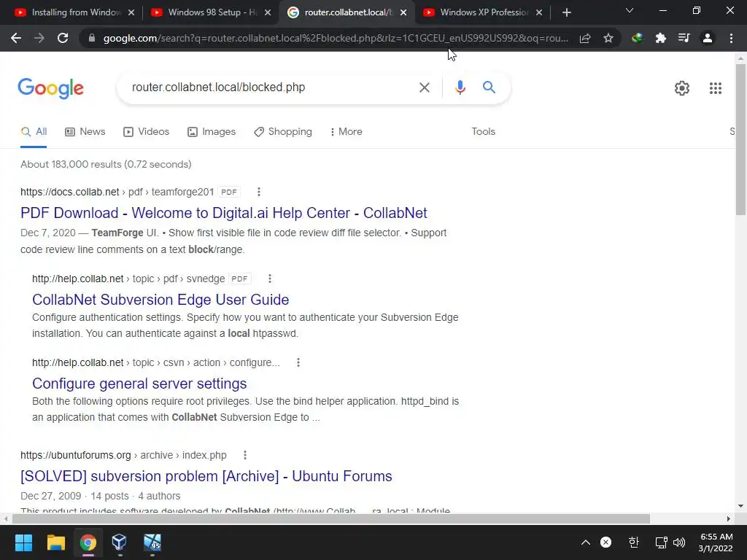
Task: Click the https://docs.collab.net breadcrumb text
Action: pos(69,192)
